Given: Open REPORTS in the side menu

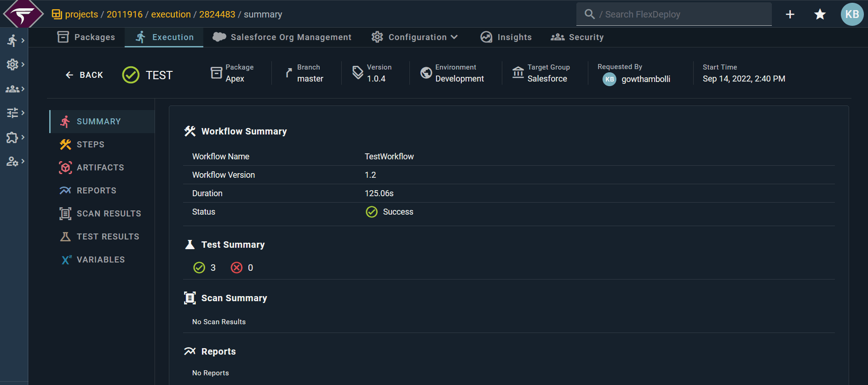Looking at the screenshot, I should (102, 191).
